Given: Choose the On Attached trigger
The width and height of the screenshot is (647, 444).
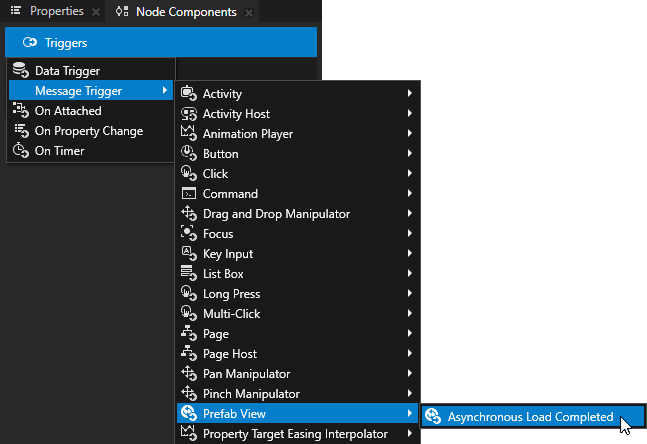Looking at the screenshot, I should [x=91, y=111].
